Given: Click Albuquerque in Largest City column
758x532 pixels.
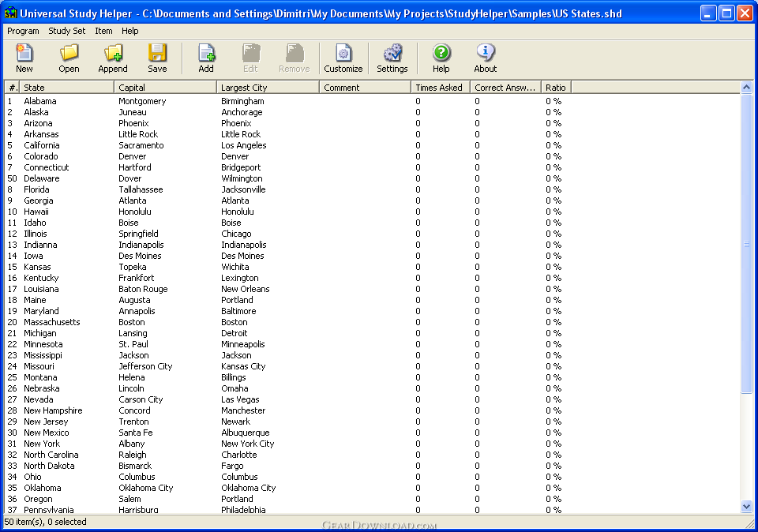Looking at the screenshot, I should 246,433.
